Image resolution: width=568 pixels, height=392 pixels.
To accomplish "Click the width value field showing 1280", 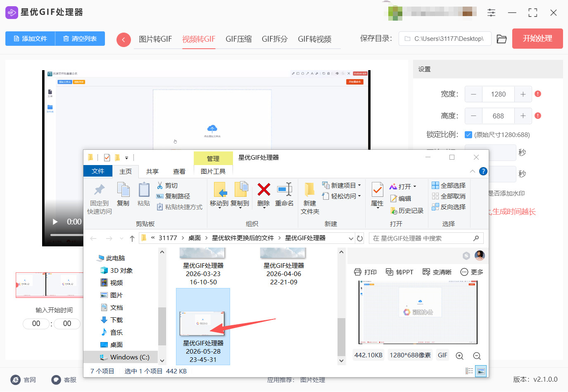I will [498, 94].
